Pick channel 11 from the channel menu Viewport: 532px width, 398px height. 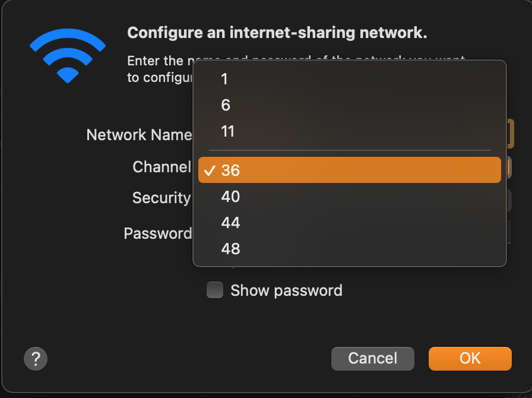pyautogui.click(x=228, y=131)
